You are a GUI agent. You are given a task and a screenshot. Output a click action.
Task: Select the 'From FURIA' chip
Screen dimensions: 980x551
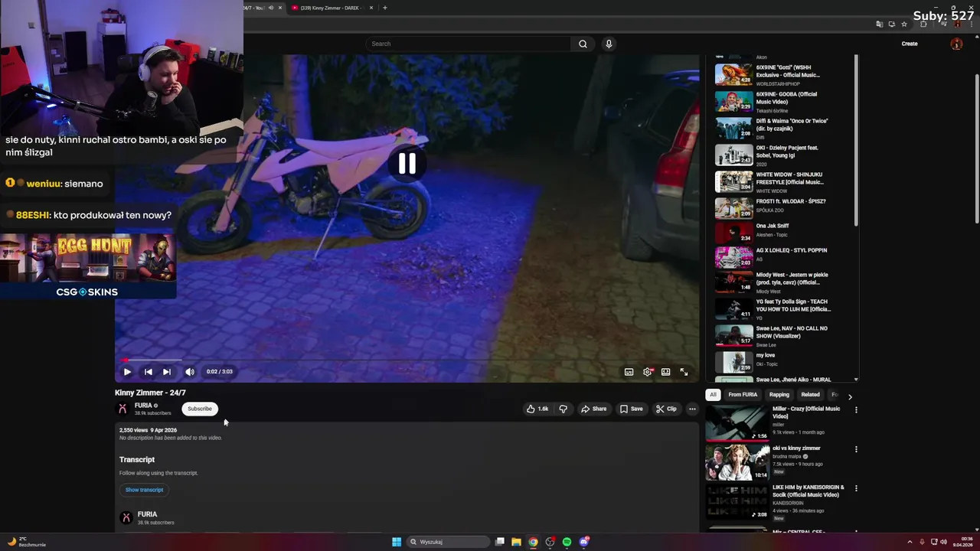point(743,395)
